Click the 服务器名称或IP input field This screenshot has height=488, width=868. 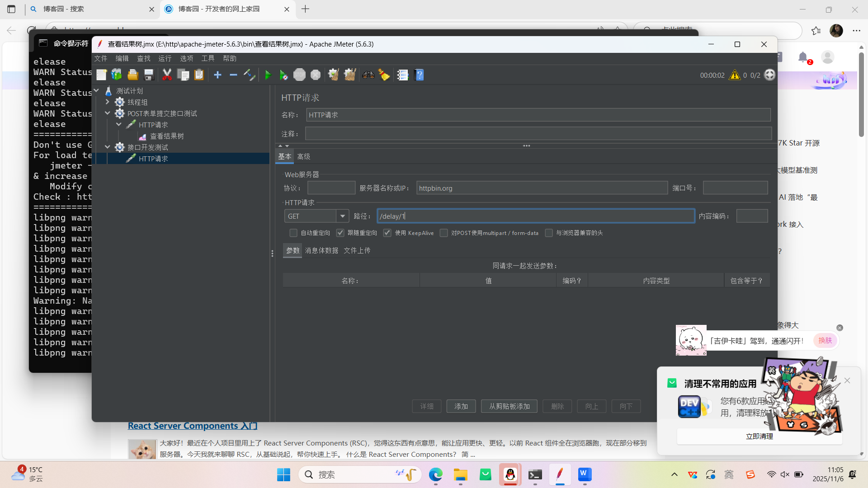click(542, 188)
